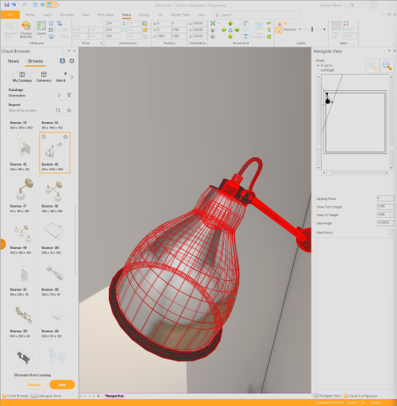The image size is (397, 406).
Task: Click the Replace button
Action: tap(34, 385)
